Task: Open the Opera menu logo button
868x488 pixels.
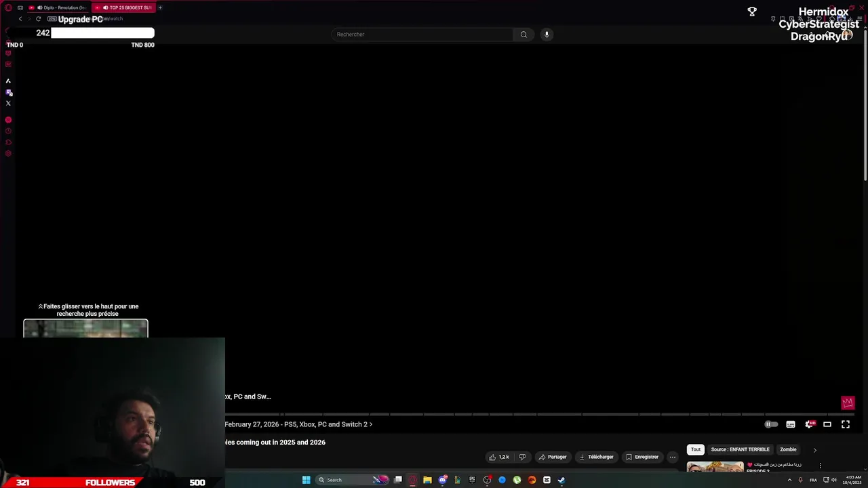Action: 8,7
